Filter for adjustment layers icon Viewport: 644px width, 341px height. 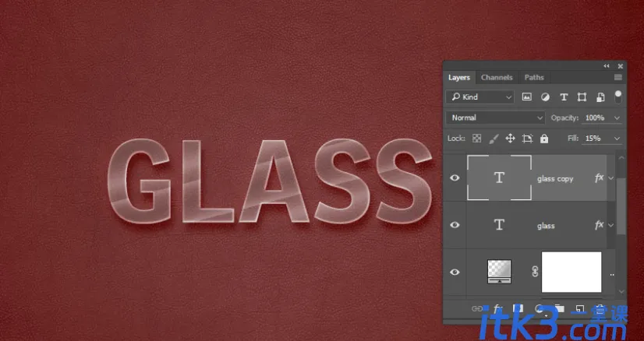545,97
